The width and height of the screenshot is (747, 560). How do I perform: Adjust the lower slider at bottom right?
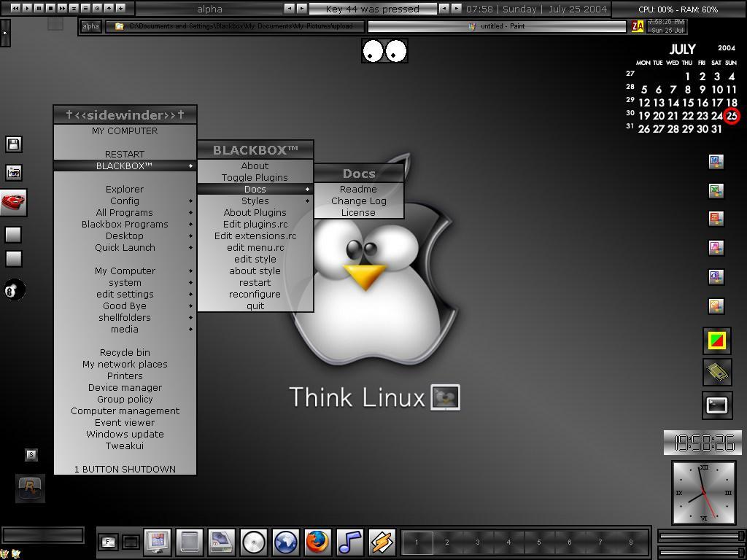[x=701, y=553]
